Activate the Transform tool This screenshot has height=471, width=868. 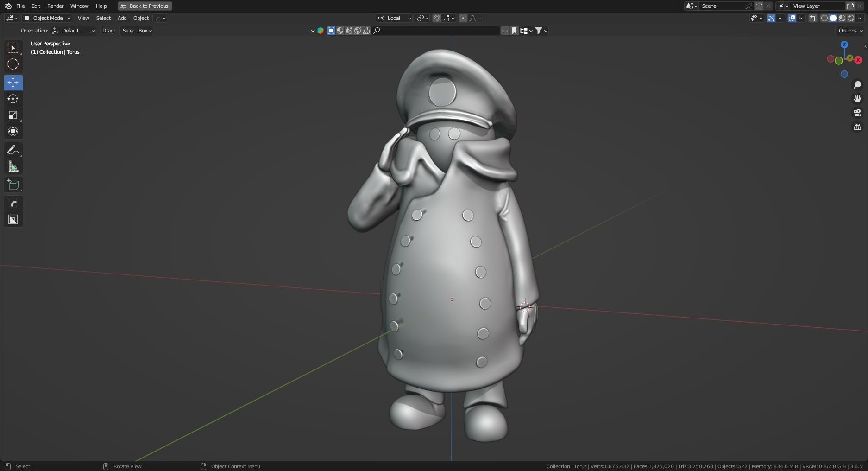coord(13,131)
